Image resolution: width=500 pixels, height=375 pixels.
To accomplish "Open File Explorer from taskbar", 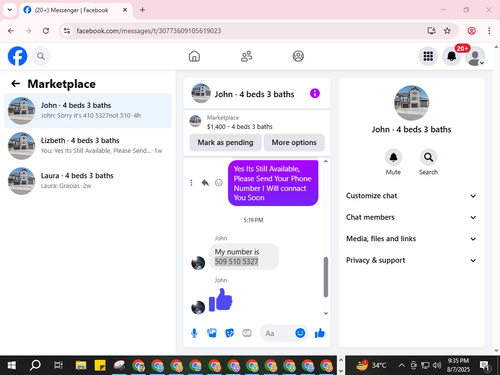I will click(81, 366).
